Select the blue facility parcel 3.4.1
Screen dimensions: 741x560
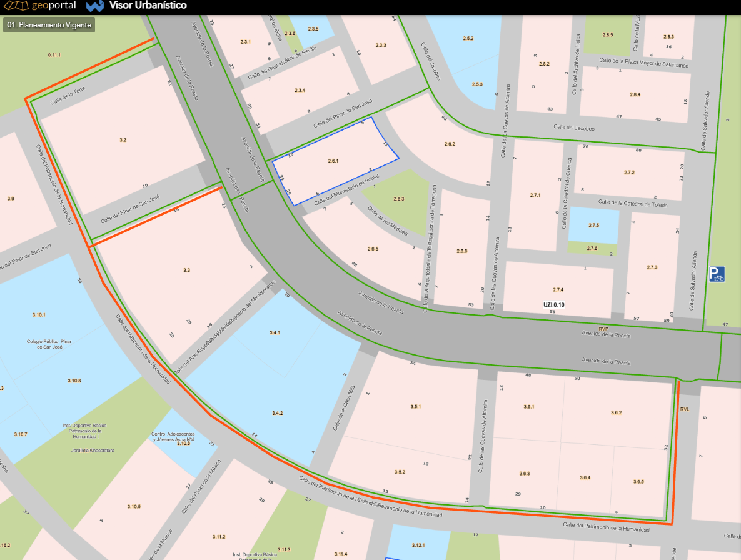click(275, 332)
